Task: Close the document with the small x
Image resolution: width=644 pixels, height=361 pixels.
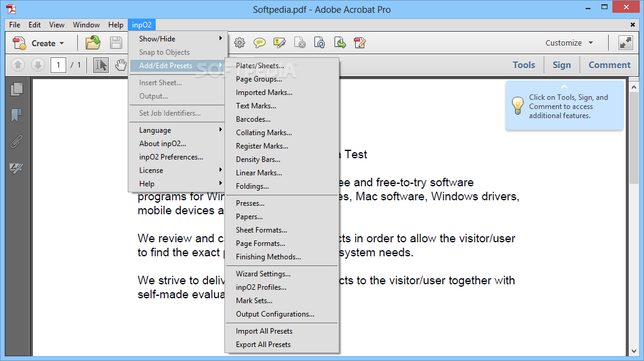Action: [632, 25]
